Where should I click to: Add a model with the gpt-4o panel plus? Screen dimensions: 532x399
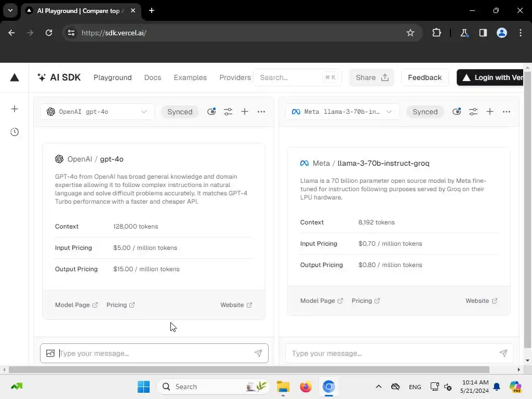[245, 112]
